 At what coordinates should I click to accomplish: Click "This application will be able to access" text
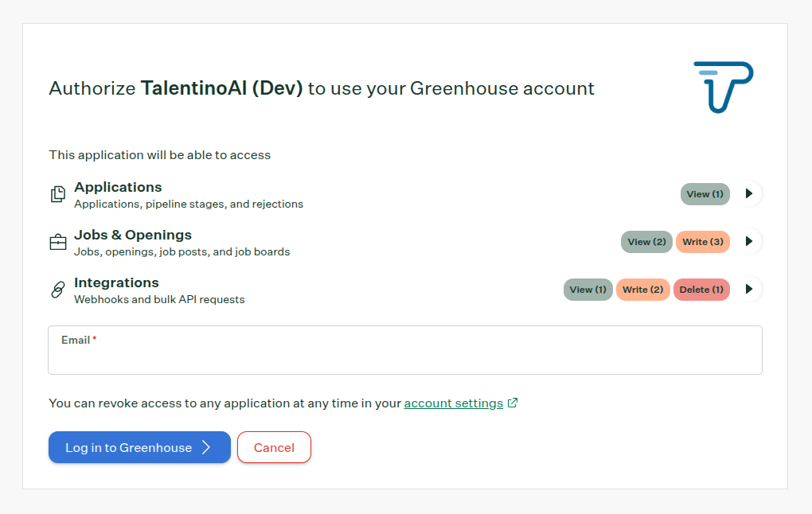point(159,155)
